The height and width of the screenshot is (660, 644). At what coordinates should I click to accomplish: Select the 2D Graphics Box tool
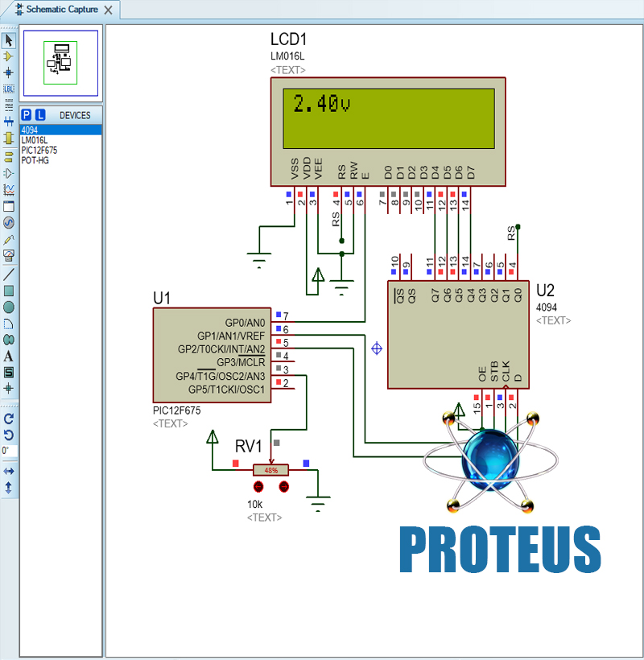pyautogui.click(x=9, y=291)
